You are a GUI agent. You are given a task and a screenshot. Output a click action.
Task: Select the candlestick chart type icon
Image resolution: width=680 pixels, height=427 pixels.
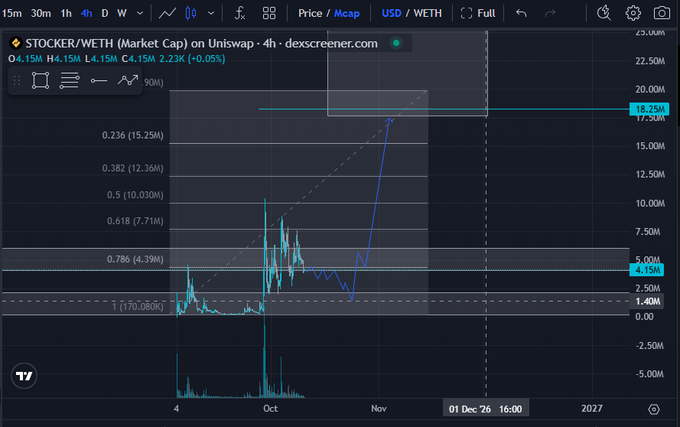coord(191,13)
